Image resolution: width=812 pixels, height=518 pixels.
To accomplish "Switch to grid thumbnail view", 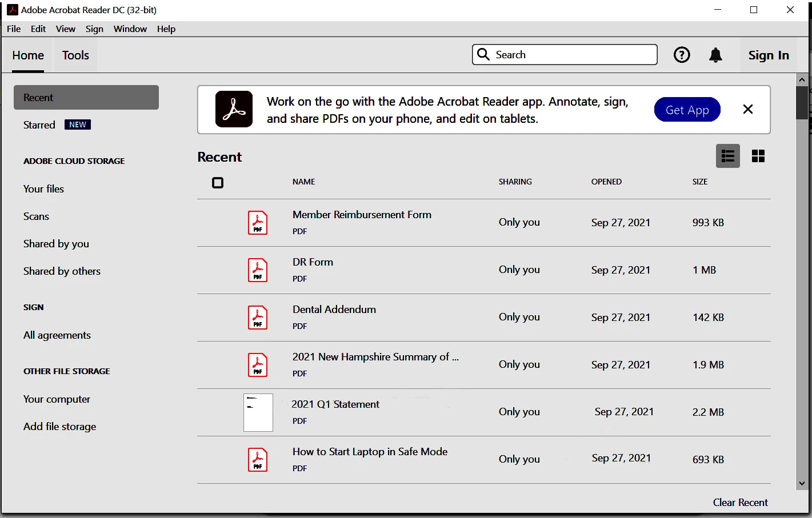I will 758,156.
